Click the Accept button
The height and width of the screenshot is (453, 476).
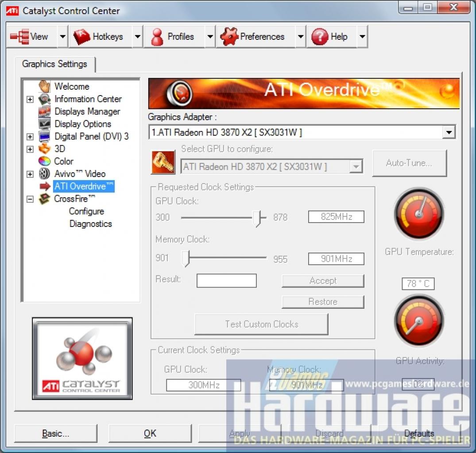(323, 281)
